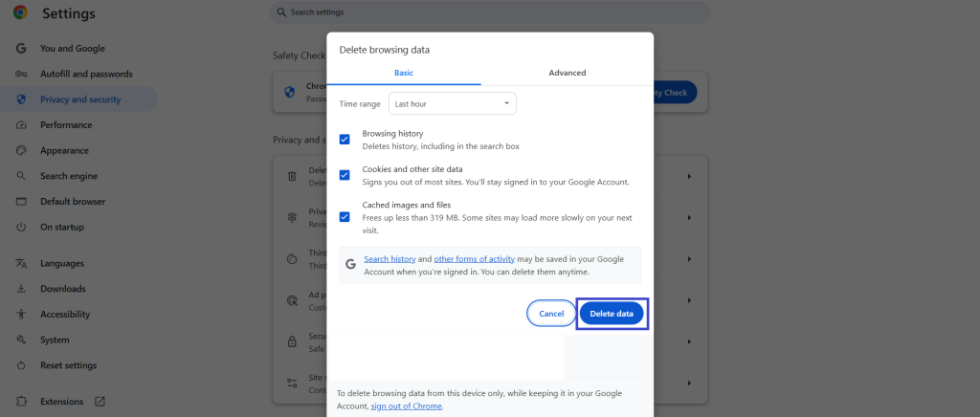
Task: Click the Google G icon in sidebar
Action: tap(21, 48)
